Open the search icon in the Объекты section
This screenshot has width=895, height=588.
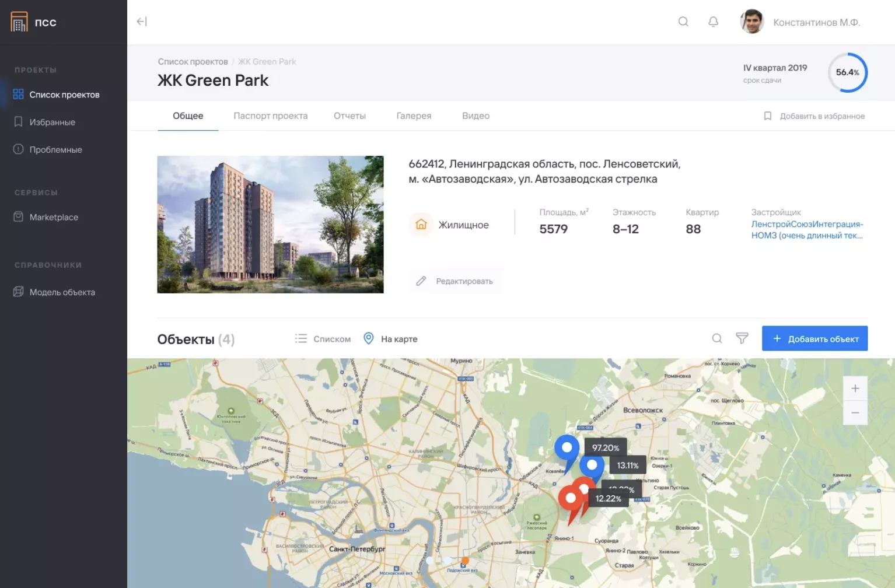[x=716, y=338]
